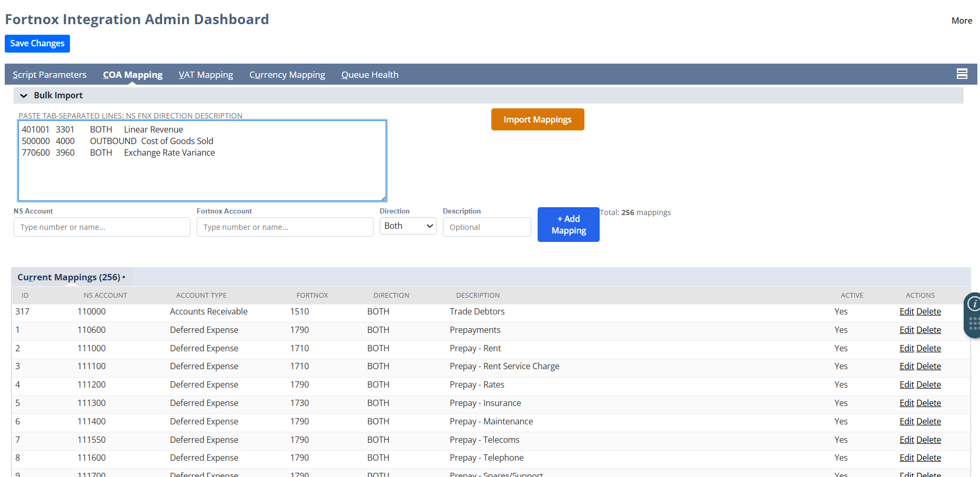Click the 'Total: 256 mappings' text
Image resolution: width=980 pixels, height=477 pixels.
(x=635, y=212)
